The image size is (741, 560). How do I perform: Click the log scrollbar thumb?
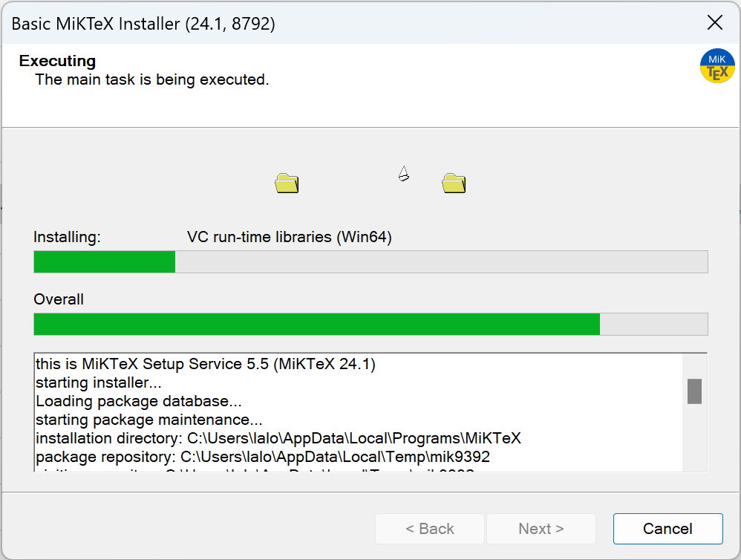coord(694,391)
